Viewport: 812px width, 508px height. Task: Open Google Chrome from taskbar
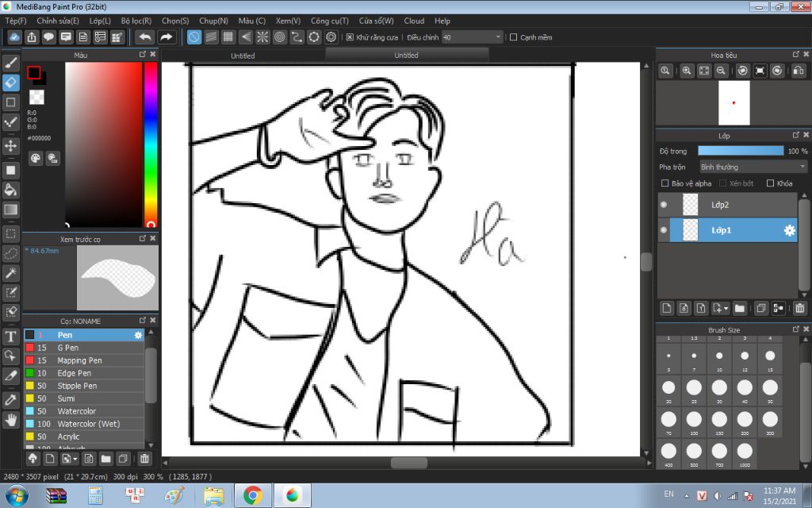click(253, 495)
